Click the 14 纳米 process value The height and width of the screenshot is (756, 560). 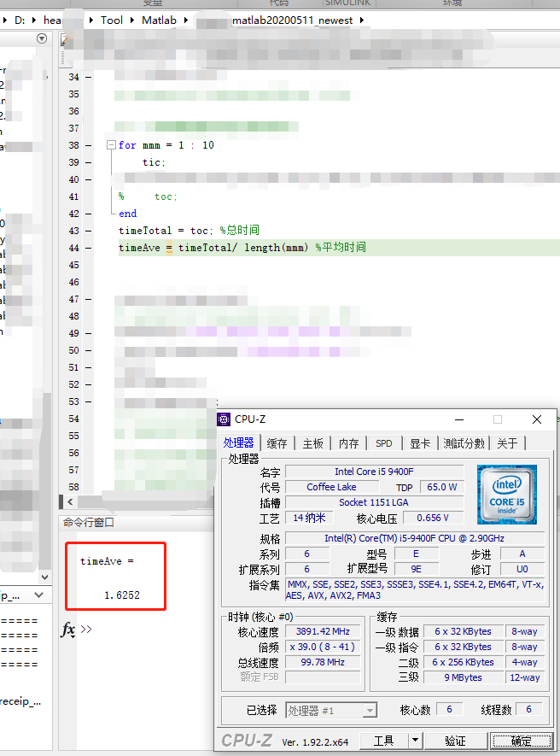point(309,518)
